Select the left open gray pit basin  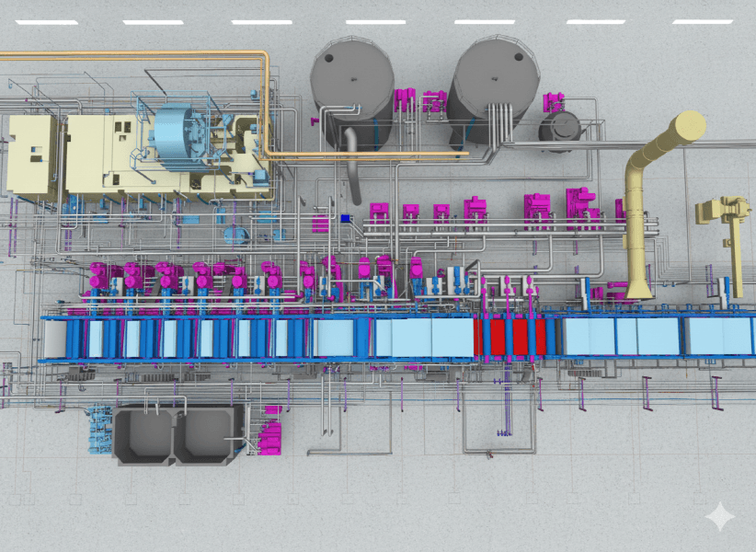[x=143, y=434]
